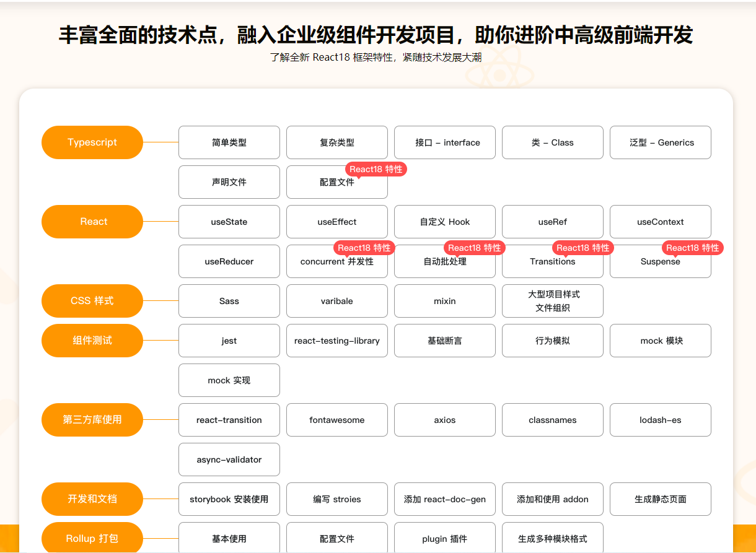Click the React18 特性 badge above 自动批处理
This screenshot has height=553, width=756.
click(x=475, y=248)
